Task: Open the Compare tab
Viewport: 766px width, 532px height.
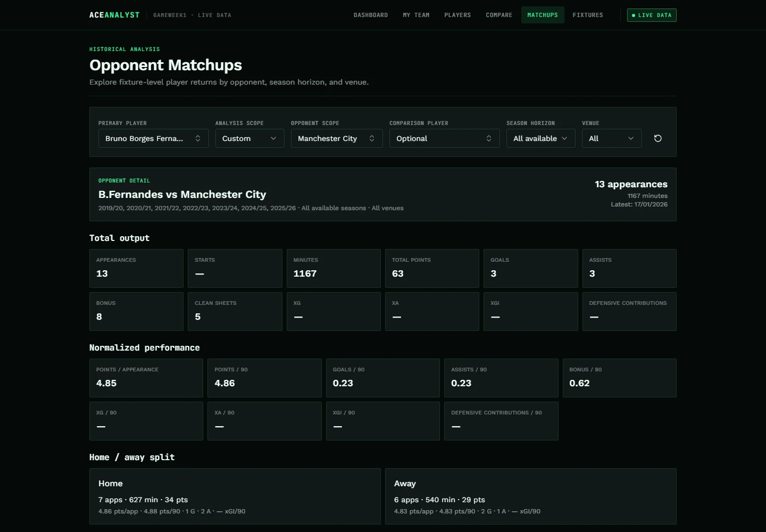Action: click(x=499, y=15)
